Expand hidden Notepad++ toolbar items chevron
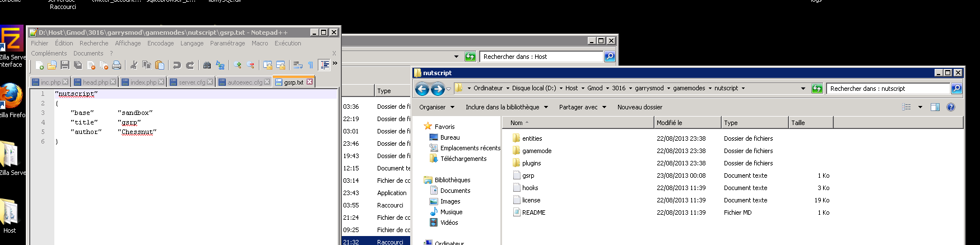The height and width of the screenshot is (245, 980). click(x=335, y=63)
